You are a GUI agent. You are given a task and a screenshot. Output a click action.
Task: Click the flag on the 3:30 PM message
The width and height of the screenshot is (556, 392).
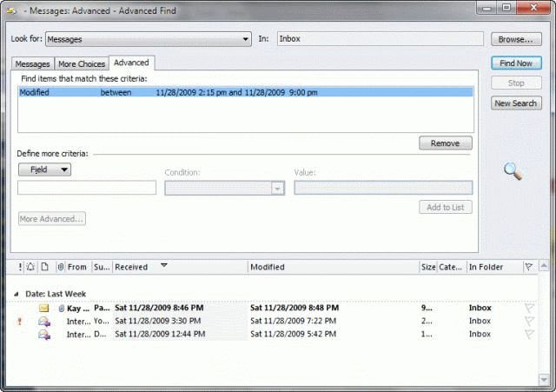[x=529, y=321]
